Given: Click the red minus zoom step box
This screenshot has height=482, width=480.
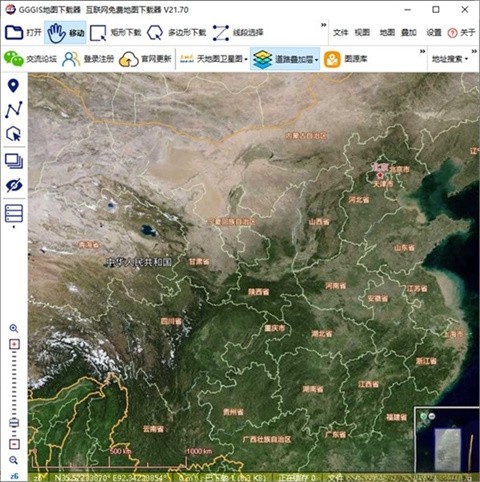Looking at the screenshot, I should 14,444.
